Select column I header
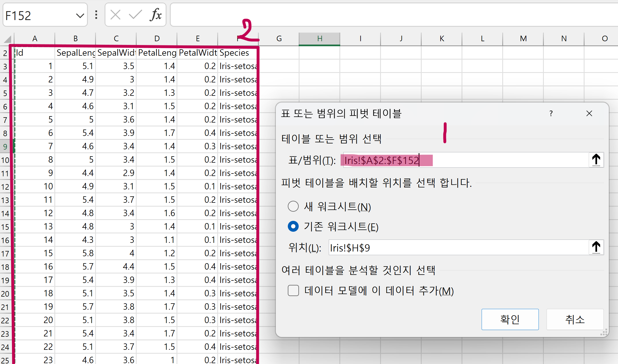Screen dimensions: 618x364 click(x=360, y=39)
